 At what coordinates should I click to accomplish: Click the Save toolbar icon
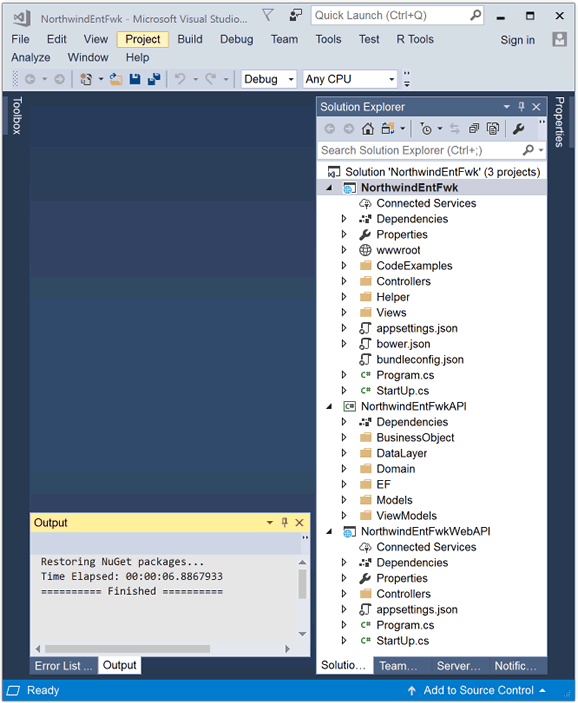(x=135, y=79)
